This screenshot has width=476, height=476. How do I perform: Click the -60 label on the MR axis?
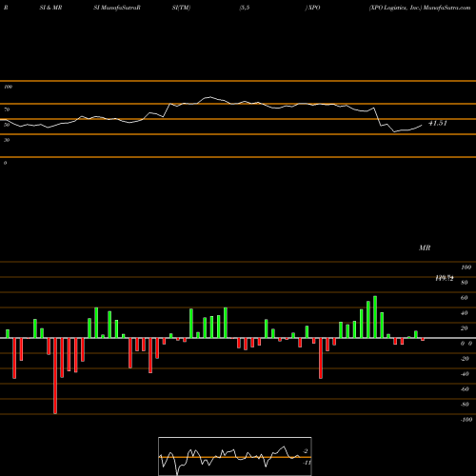click(x=465, y=389)
